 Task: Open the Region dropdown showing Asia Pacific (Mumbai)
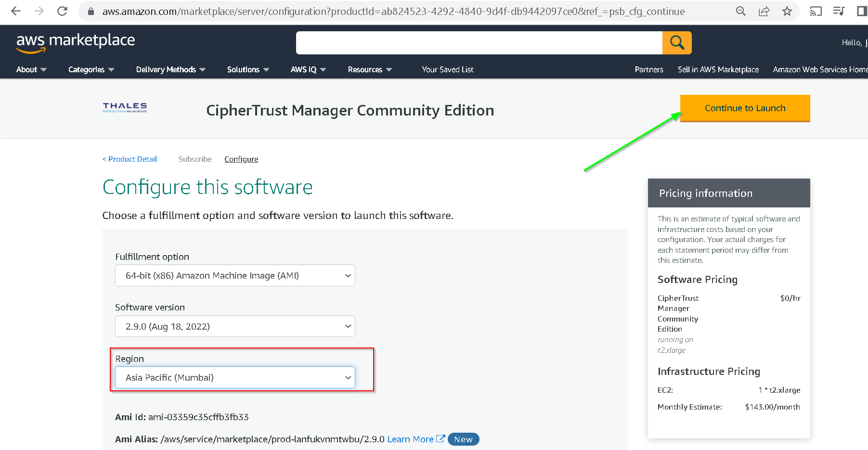[x=235, y=377]
